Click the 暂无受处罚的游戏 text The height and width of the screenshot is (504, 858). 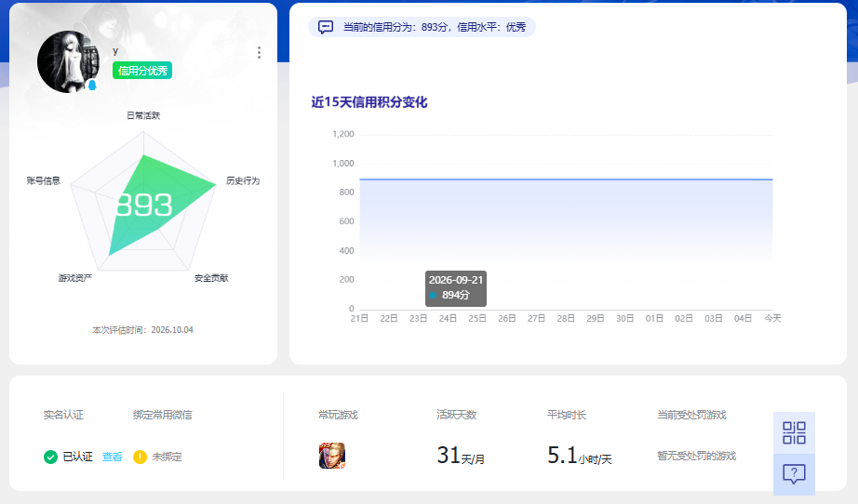697,456
